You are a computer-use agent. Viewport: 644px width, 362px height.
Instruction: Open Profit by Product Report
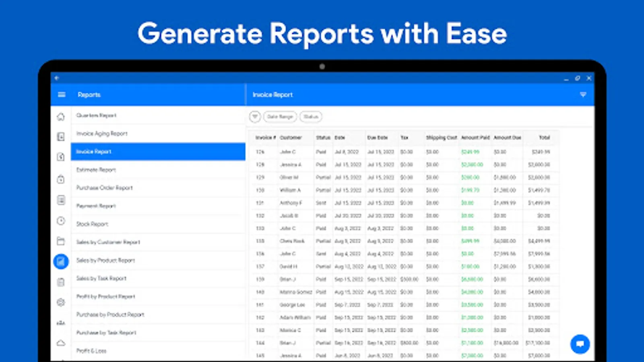(x=158, y=296)
